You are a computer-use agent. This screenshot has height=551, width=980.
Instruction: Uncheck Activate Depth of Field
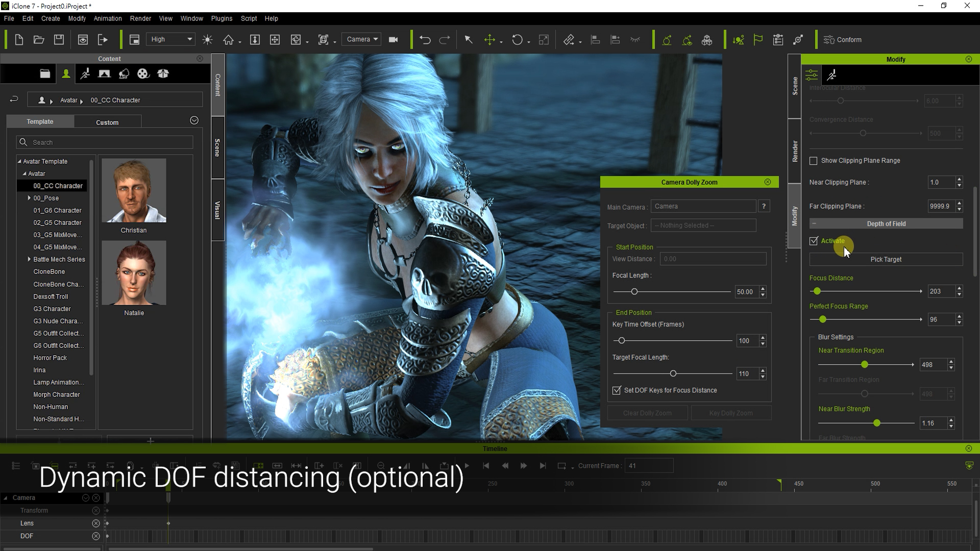point(814,241)
